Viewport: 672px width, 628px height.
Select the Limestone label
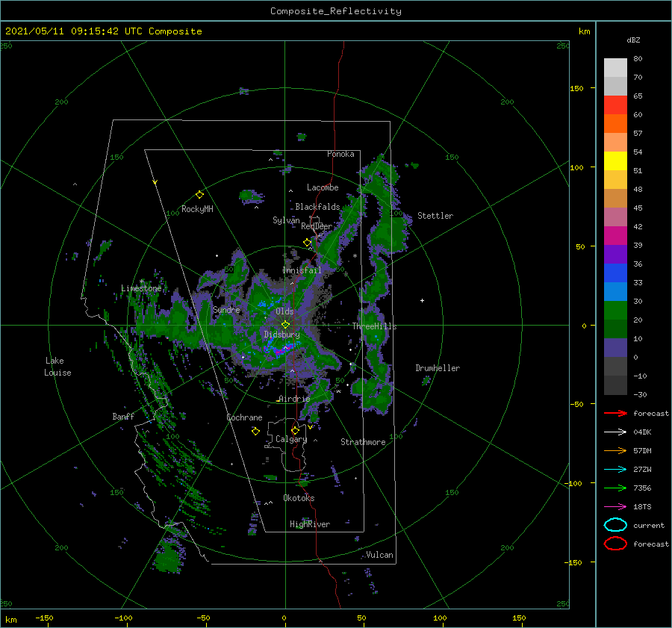tap(141, 288)
